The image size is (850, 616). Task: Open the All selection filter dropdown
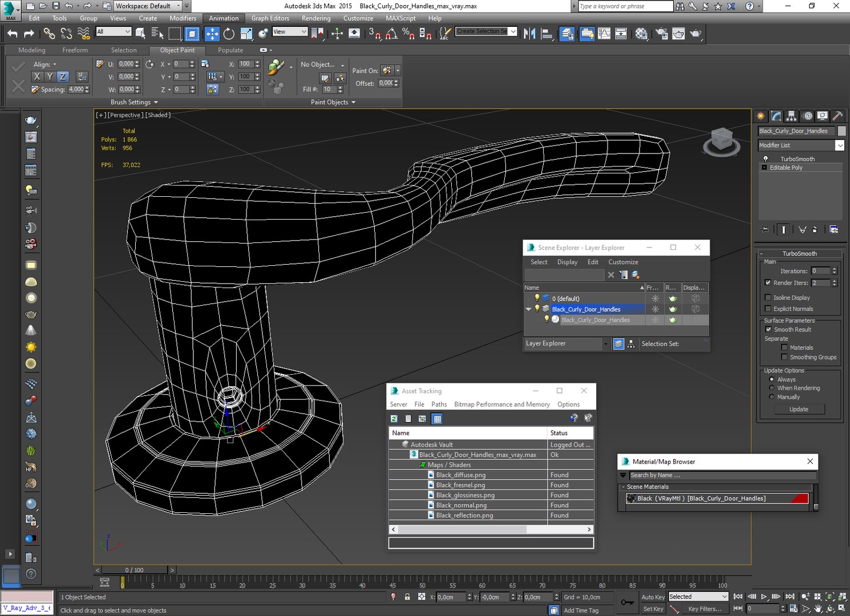(x=114, y=32)
